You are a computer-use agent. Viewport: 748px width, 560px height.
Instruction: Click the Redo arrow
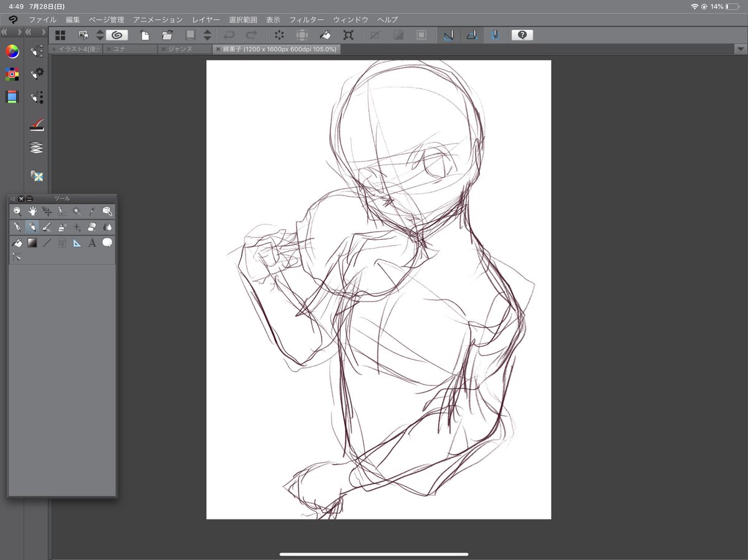(x=251, y=35)
